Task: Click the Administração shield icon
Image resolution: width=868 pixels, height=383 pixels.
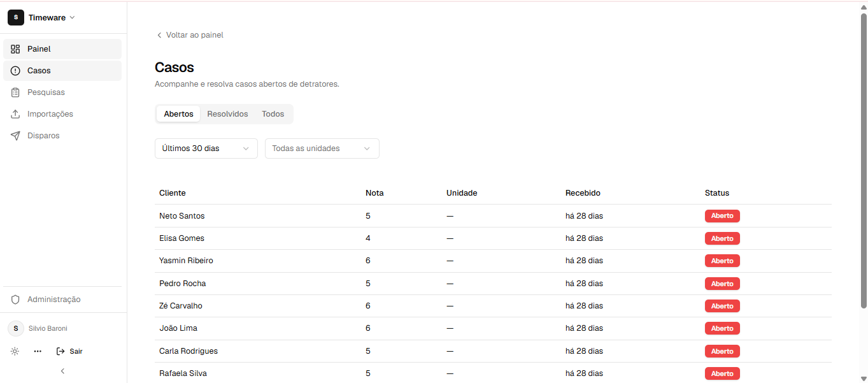Action: pyautogui.click(x=15, y=300)
